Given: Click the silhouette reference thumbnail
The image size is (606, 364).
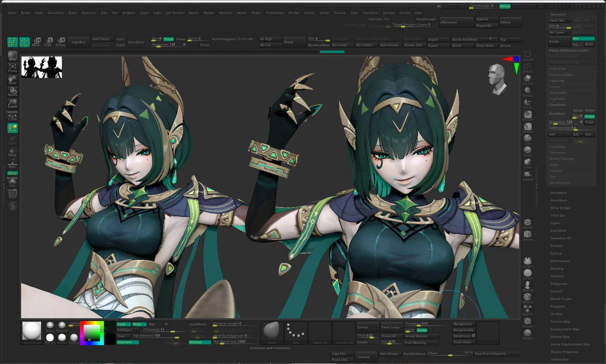Looking at the screenshot, I should [x=41, y=67].
